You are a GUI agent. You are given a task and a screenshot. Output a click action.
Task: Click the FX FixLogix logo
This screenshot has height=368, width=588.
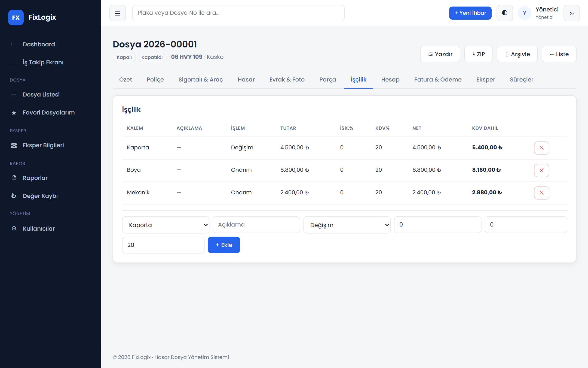tap(32, 17)
